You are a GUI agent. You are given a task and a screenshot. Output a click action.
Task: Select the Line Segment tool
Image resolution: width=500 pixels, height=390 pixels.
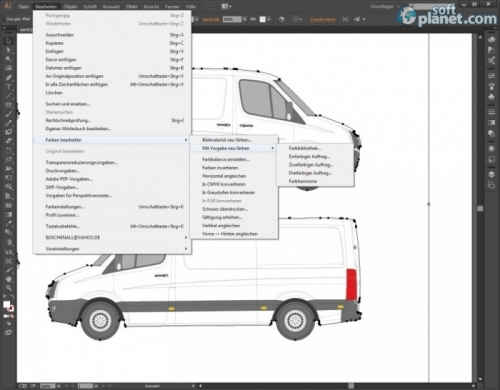[x=9, y=96]
